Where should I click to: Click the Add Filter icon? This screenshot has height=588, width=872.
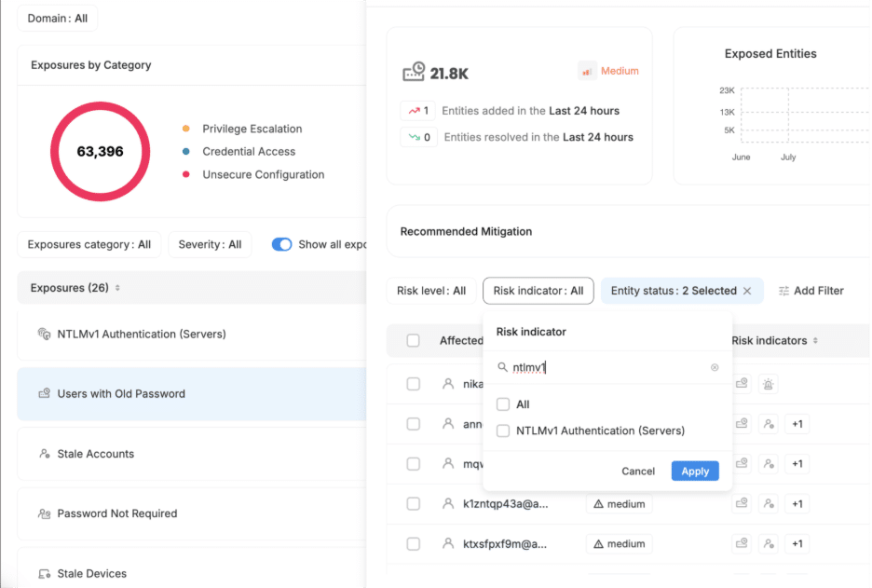point(783,291)
